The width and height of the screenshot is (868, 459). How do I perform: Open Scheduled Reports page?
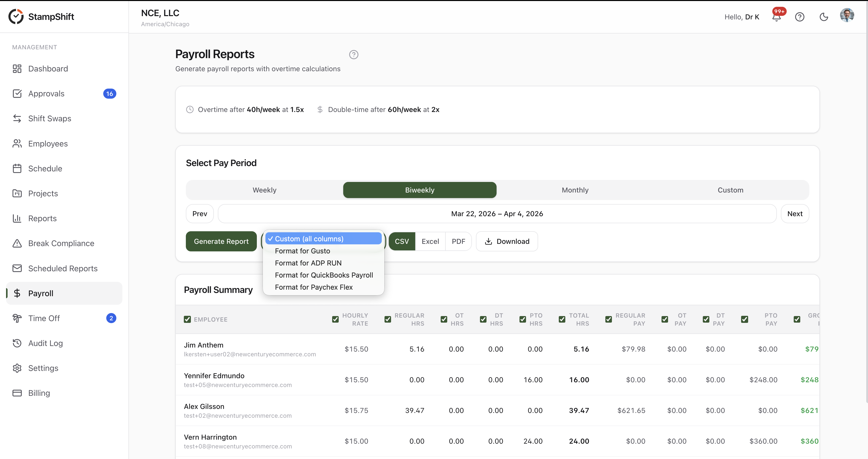click(64, 269)
